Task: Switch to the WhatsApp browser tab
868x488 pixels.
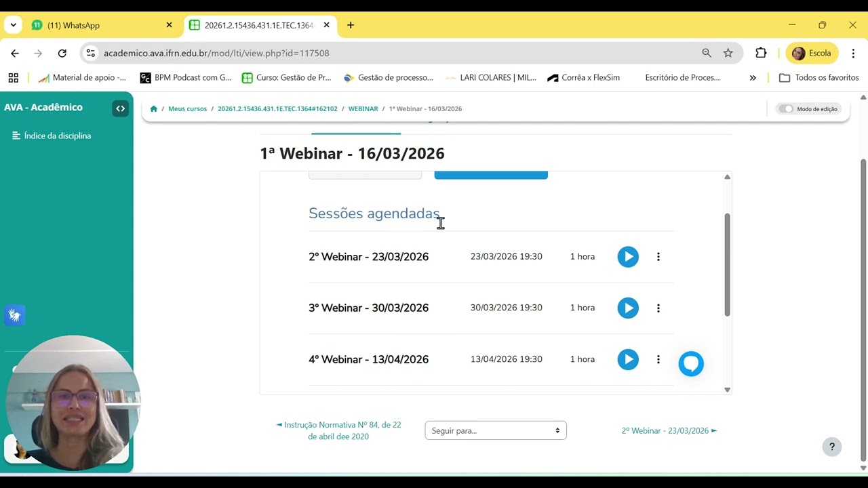Action: [102, 25]
